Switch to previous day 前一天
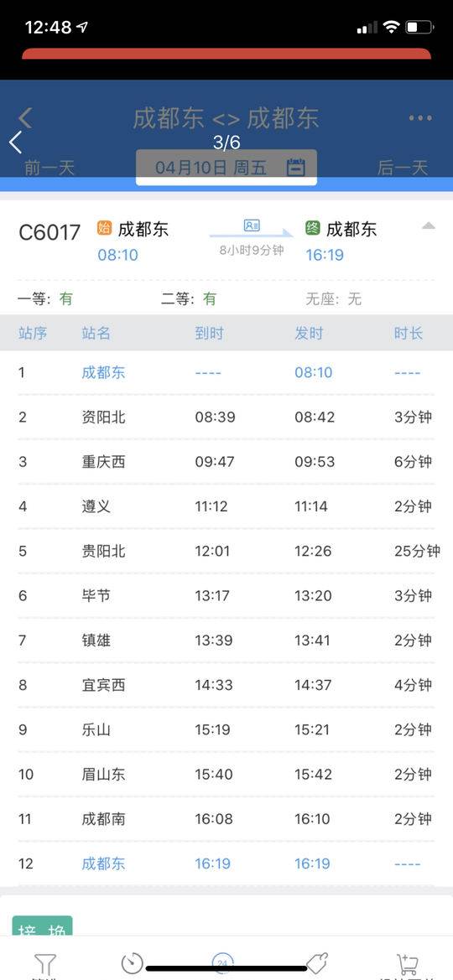453x980 pixels. [49, 168]
